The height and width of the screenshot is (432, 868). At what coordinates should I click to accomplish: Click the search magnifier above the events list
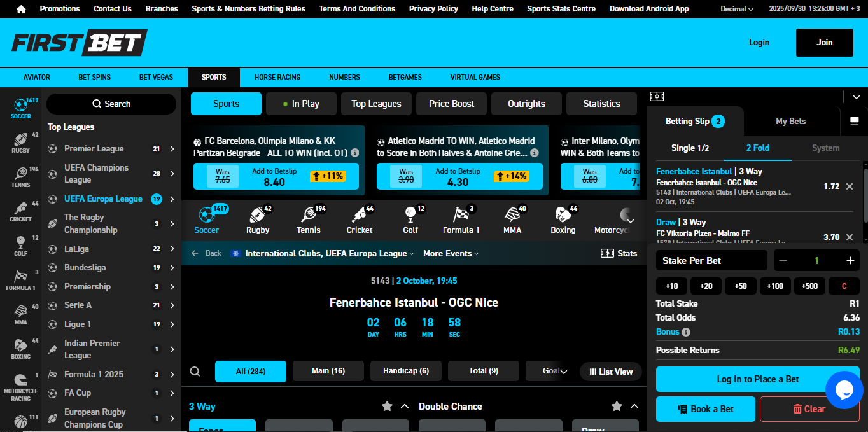tap(195, 371)
